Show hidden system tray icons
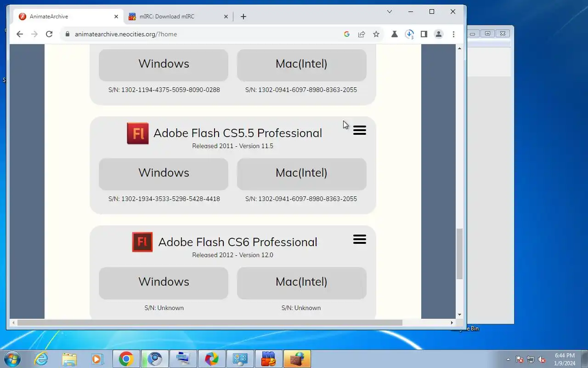This screenshot has height=368, width=588. (x=508, y=359)
